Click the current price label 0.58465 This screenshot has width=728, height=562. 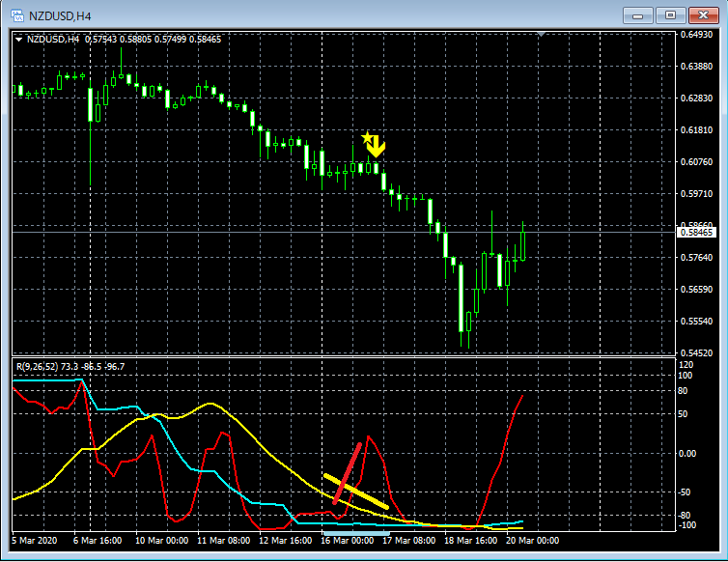click(696, 232)
